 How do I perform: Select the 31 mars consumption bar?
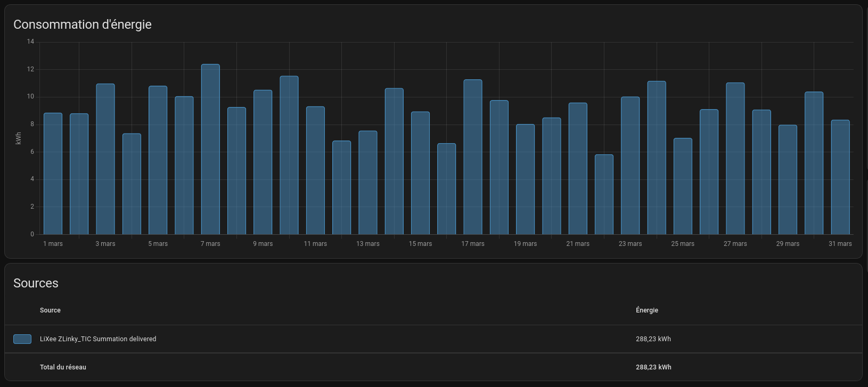pyautogui.click(x=840, y=177)
